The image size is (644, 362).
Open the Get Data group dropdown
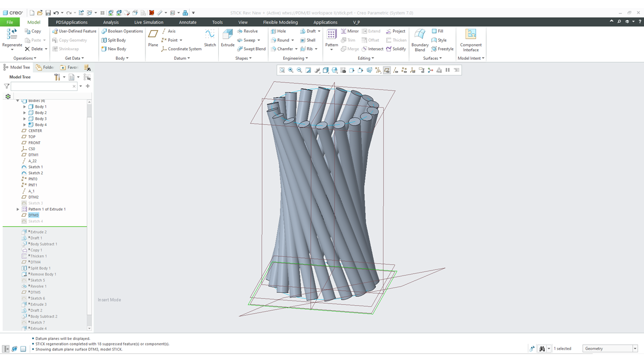(74, 58)
